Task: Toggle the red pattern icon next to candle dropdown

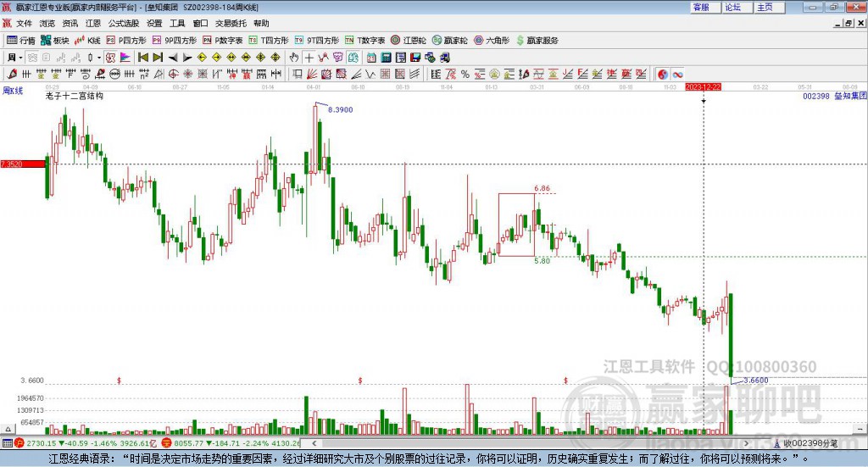Action: pyautogui.click(x=110, y=57)
